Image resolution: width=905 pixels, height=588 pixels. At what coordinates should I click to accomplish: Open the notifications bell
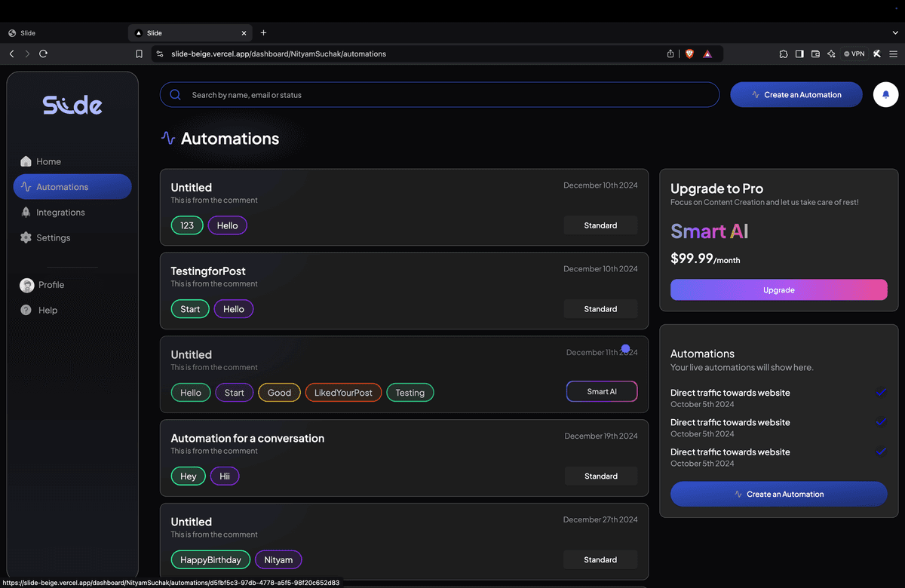coord(885,95)
